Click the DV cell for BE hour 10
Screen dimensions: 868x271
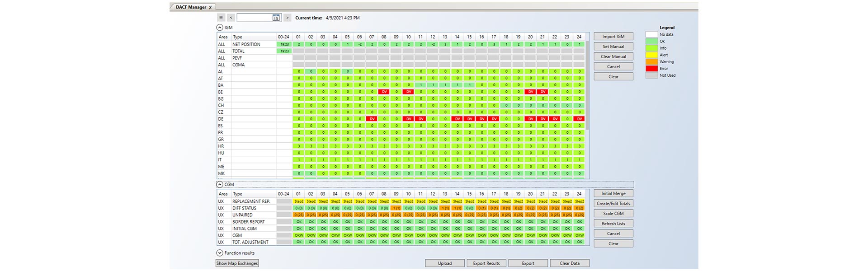pos(409,92)
